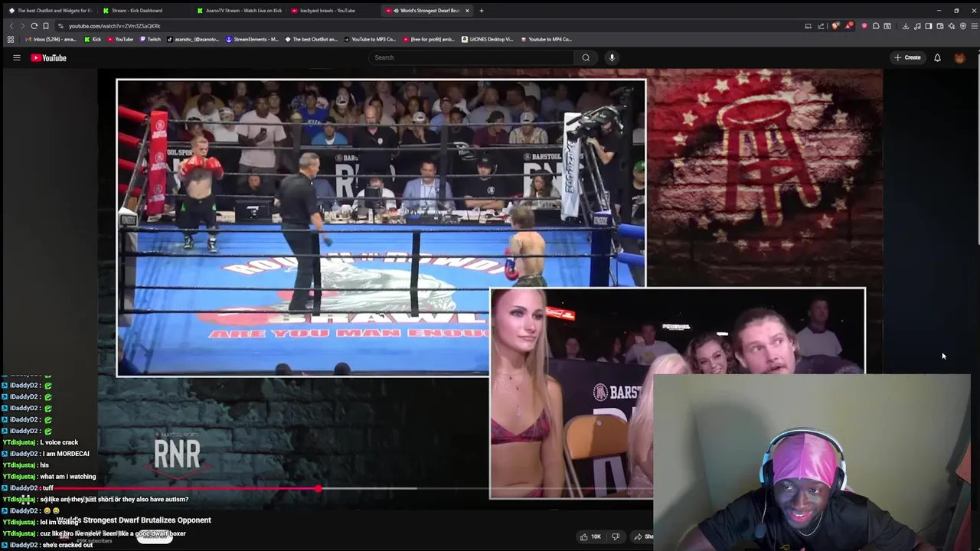Open the Kick bookmark
980x551 pixels.
[93, 39]
